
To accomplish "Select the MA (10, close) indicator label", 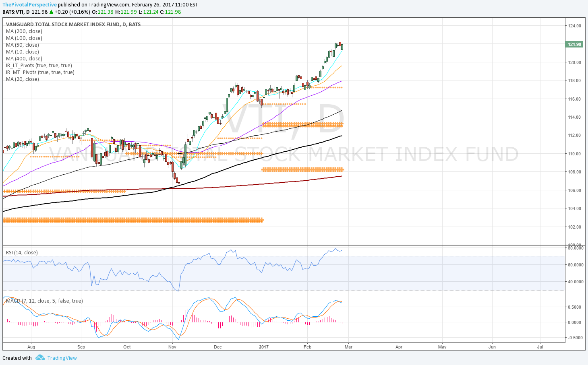I will (x=22, y=52).
